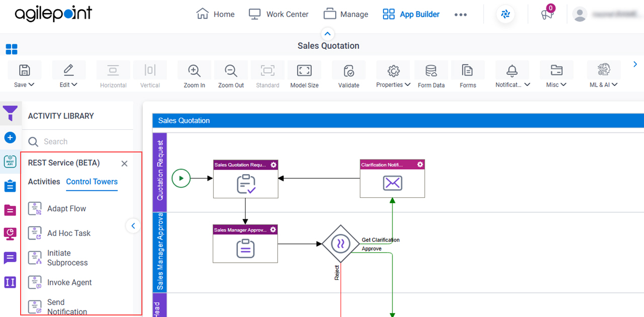Select the purple brackets sidebar icon
The height and width of the screenshot is (317, 644).
click(x=10, y=282)
